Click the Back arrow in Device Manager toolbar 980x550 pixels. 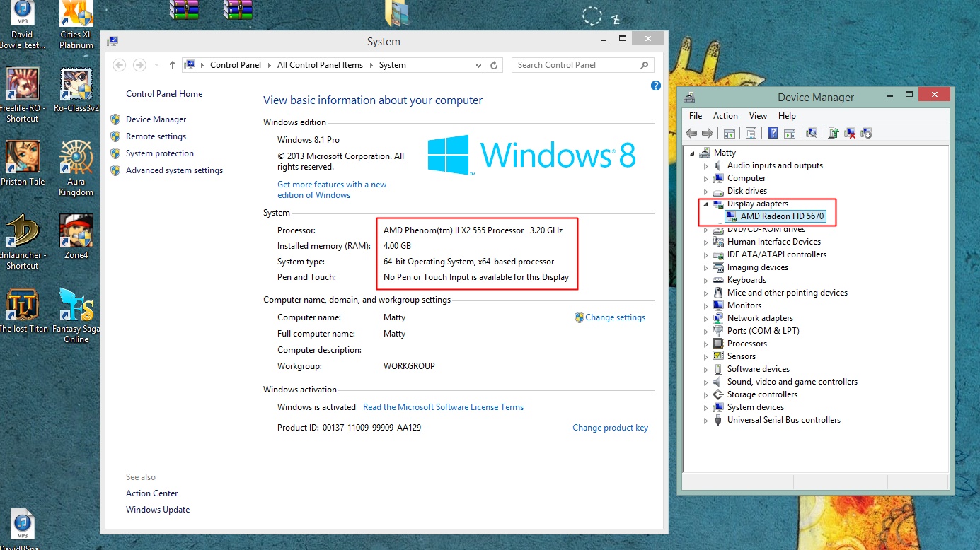[691, 133]
